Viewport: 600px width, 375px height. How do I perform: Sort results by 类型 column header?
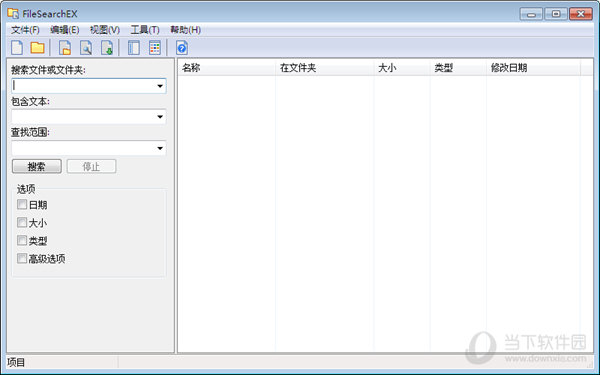(458, 68)
